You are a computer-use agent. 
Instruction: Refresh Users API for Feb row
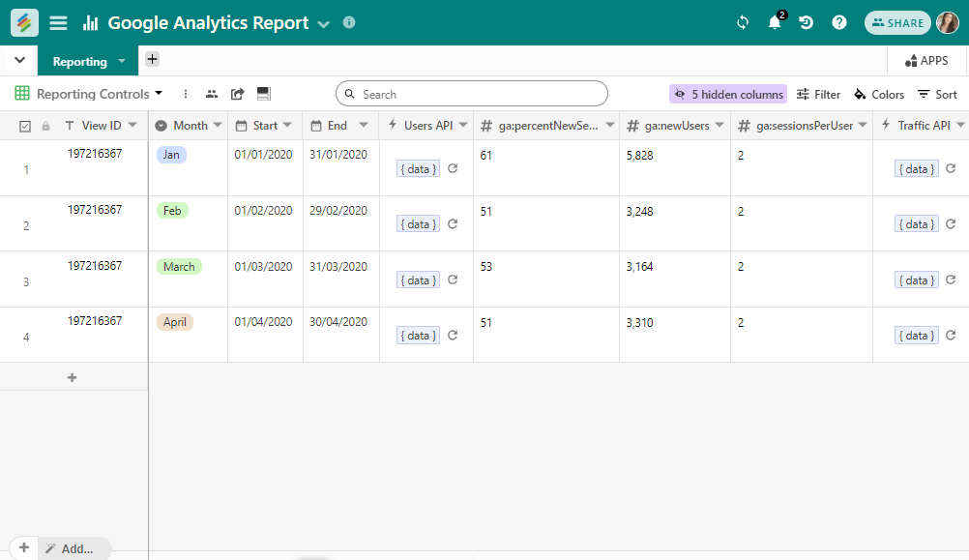click(453, 223)
